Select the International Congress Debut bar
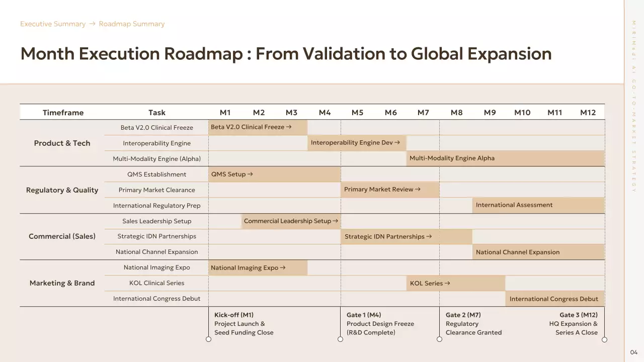The image size is (644, 362). click(554, 299)
